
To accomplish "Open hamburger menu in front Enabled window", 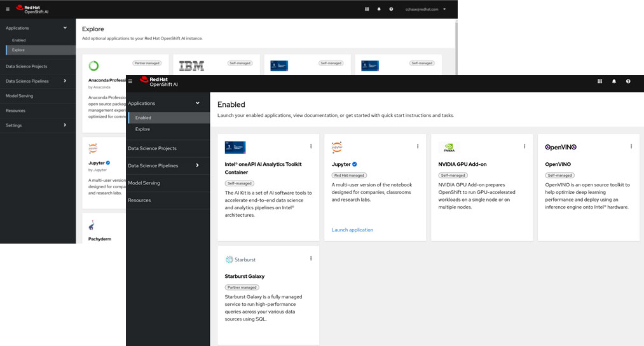I will pyautogui.click(x=130, y=81).
